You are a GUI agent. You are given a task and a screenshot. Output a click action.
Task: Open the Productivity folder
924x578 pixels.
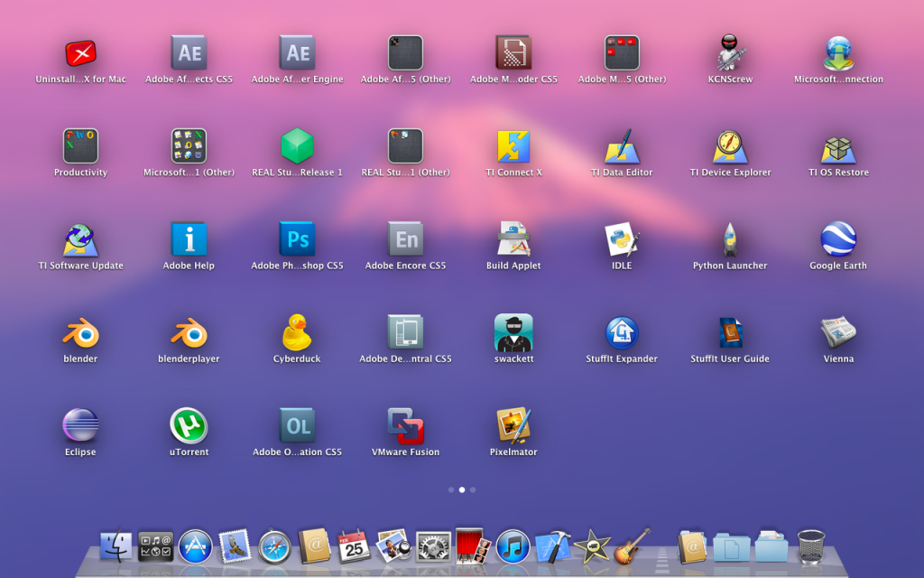click(x=80, y=145)
